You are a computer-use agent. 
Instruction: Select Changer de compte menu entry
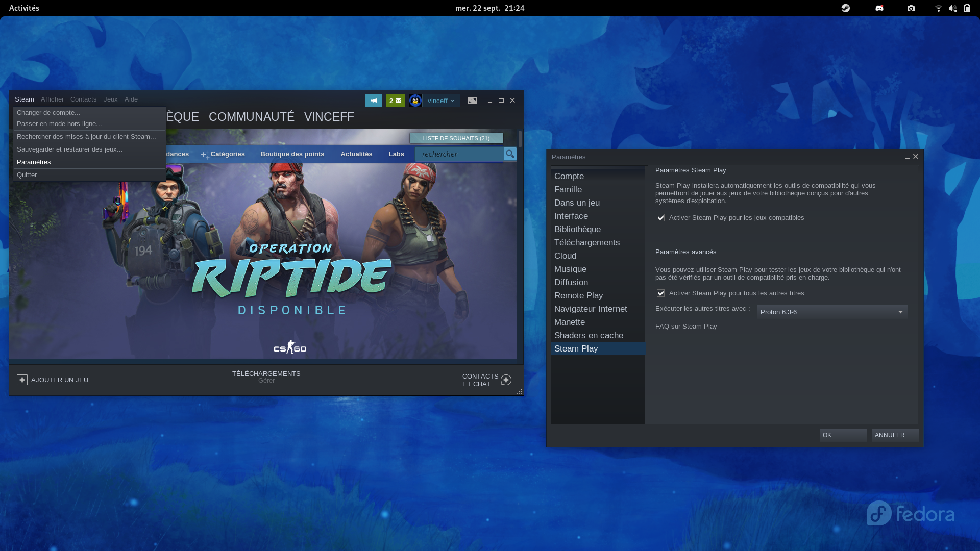click(x=89, y=113)
